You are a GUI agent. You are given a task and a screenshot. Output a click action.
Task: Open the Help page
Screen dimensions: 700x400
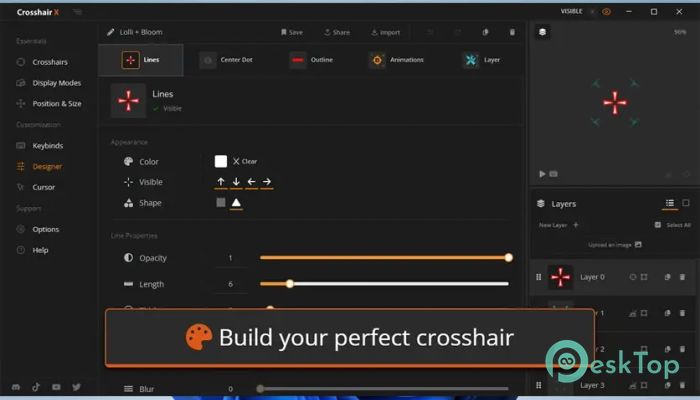pos(32,250)
